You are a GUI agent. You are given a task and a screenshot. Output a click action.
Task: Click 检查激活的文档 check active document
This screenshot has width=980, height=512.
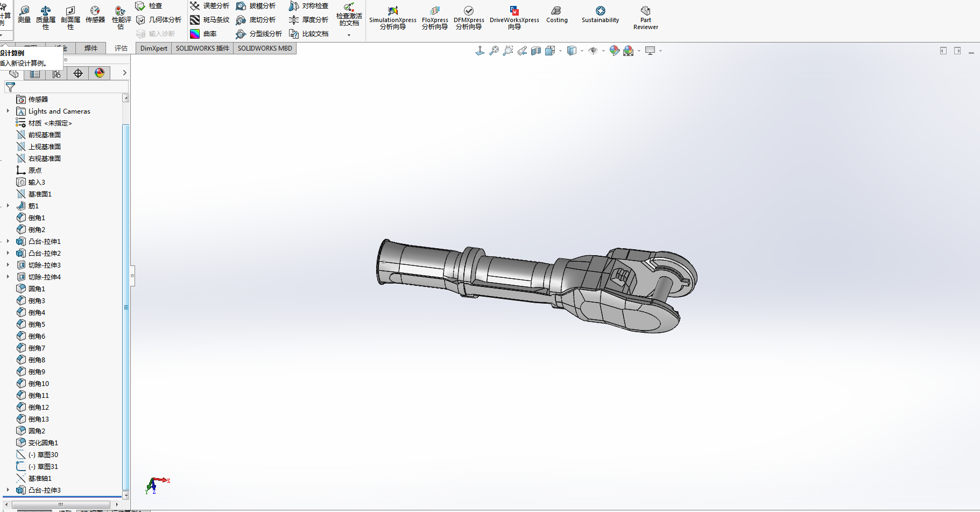[349, 15]
